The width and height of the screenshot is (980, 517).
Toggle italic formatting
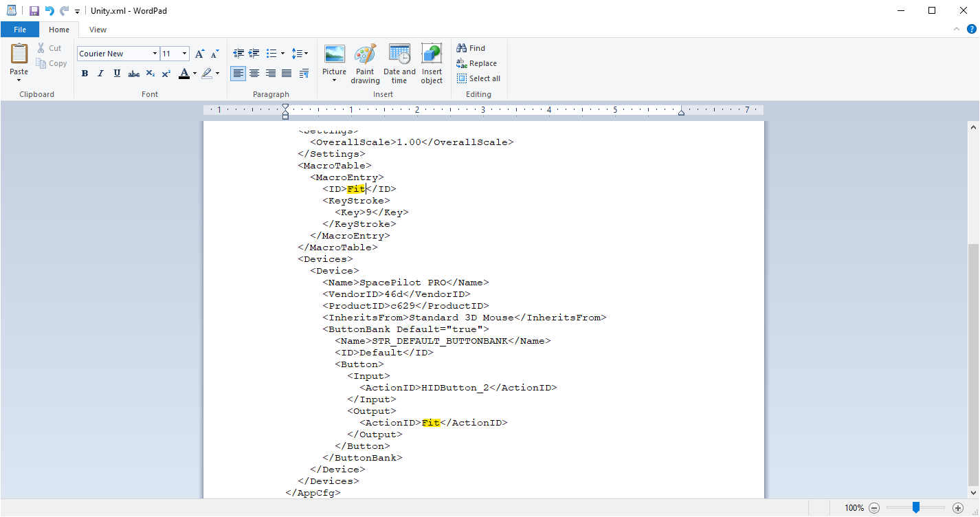100,74
